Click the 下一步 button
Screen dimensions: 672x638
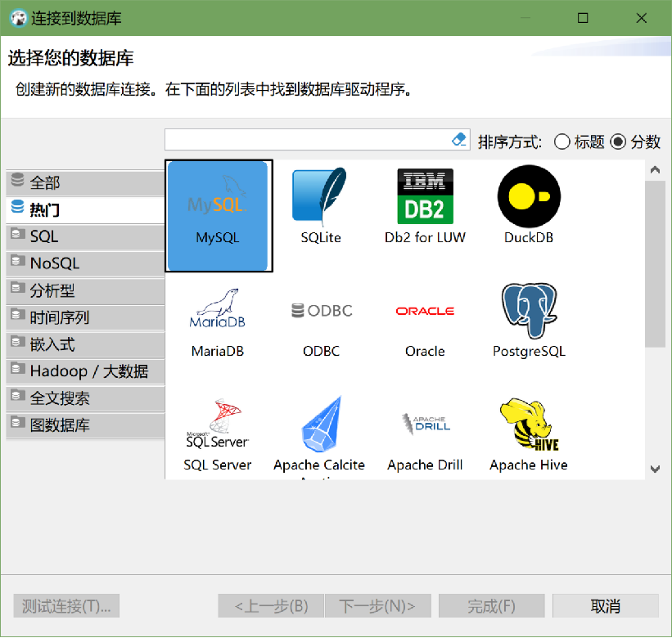(x=377, y=606)
